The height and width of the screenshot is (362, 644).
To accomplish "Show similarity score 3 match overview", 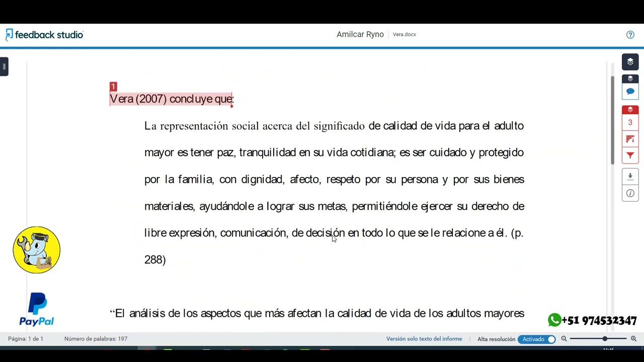I will (x=630, y=122).
